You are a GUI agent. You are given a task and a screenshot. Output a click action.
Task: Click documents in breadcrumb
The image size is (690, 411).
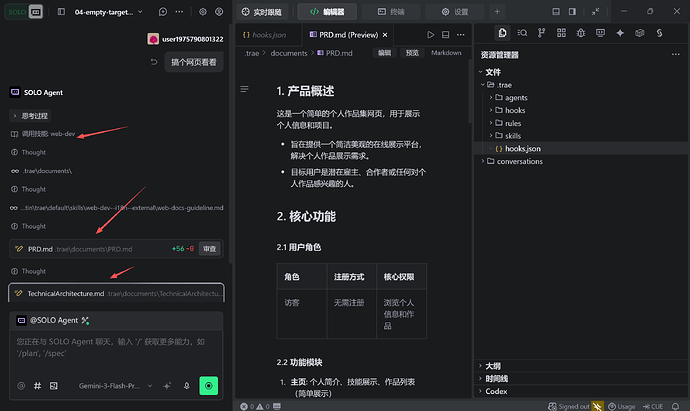pos(289,53)
